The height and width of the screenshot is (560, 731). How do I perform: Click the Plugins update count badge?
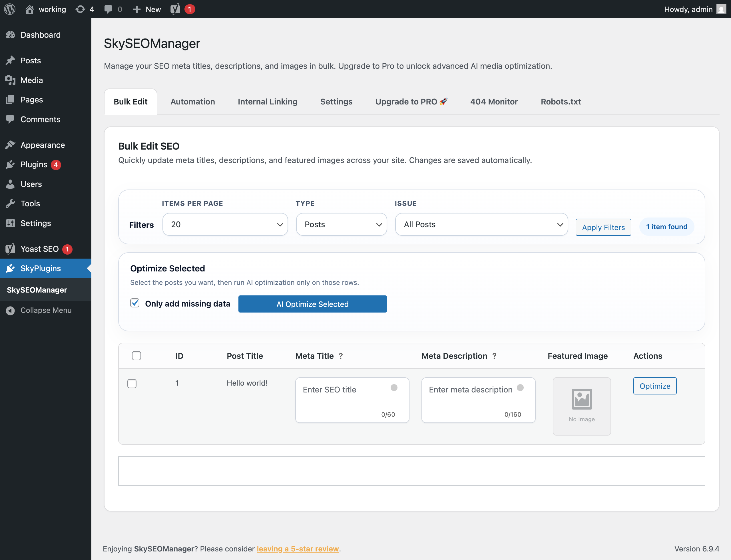[56, 165]
